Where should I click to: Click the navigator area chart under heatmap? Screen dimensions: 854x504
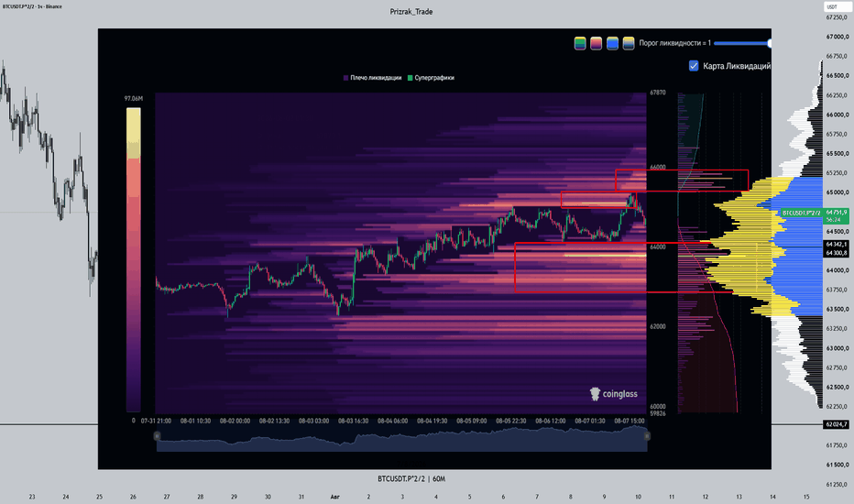402,439
